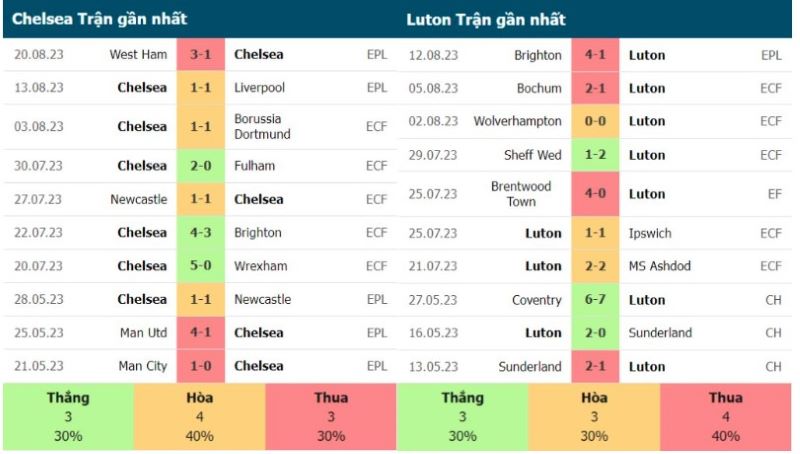The height and width of the screenshot is (454, 800).
Task: Select the Wrexham opponent name
Action: (260, 266)
